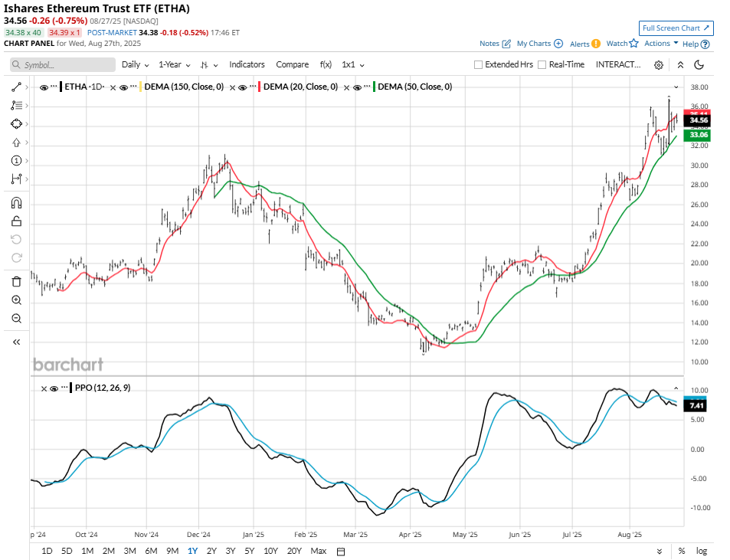This screenshot has height=560, width=730.
Task: Enable the Extended Hrs checkbox
Action: [478, 64]
